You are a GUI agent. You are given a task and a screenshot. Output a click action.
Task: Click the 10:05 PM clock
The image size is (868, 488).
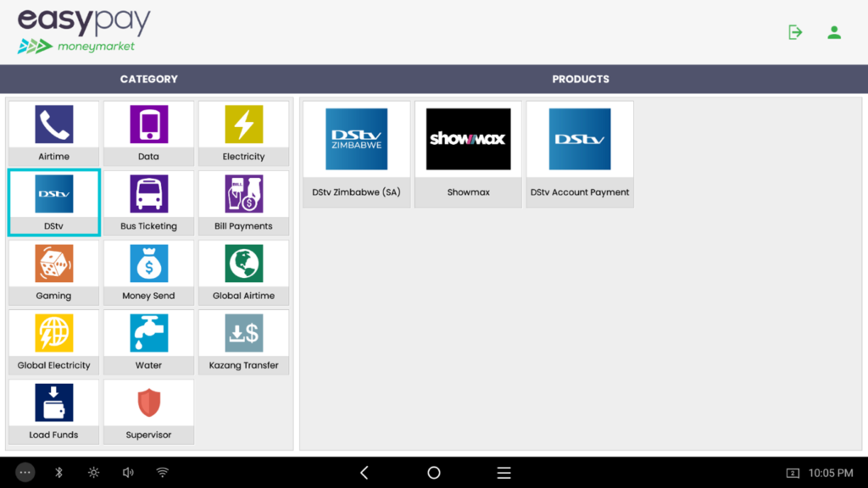pos(831,473)
